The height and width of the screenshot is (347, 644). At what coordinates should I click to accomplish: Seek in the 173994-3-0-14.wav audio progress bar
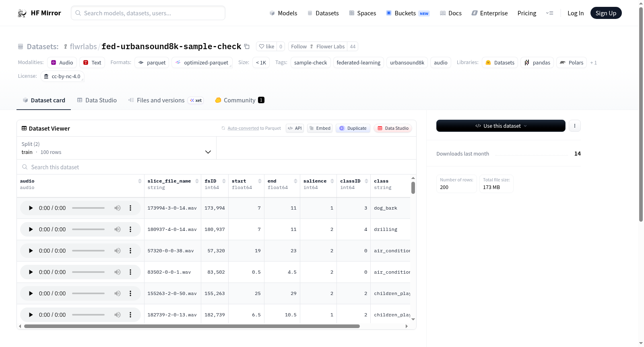coord(88,208)
